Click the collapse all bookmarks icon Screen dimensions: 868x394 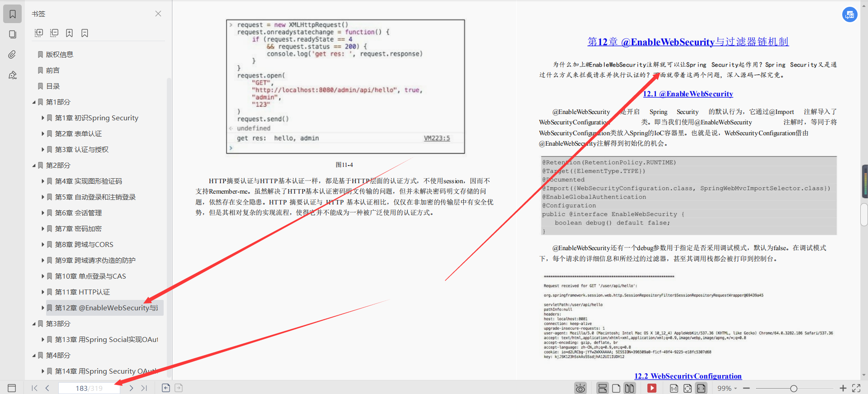54,33
